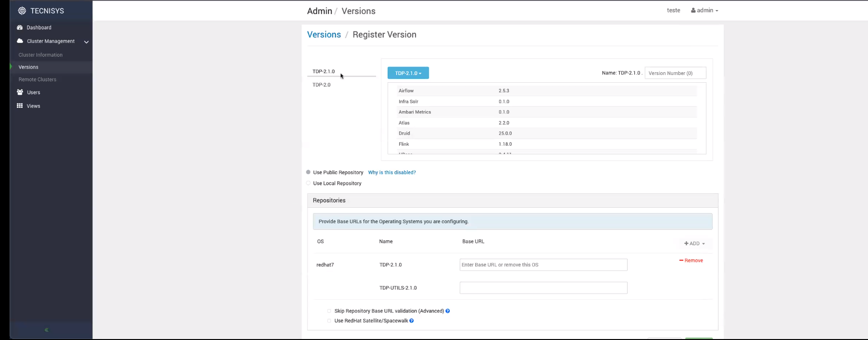Open Cluster Information in the sidebar

(40, 55)
